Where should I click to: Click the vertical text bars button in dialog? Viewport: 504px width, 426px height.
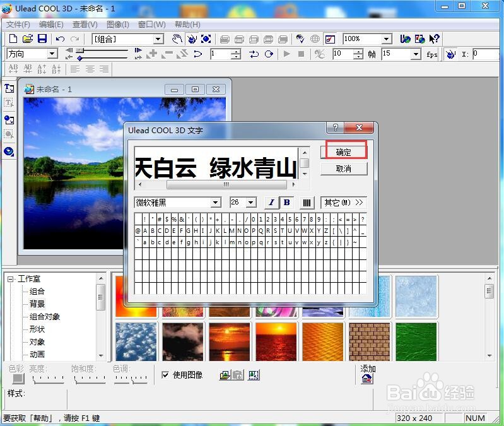click(307, 203)
